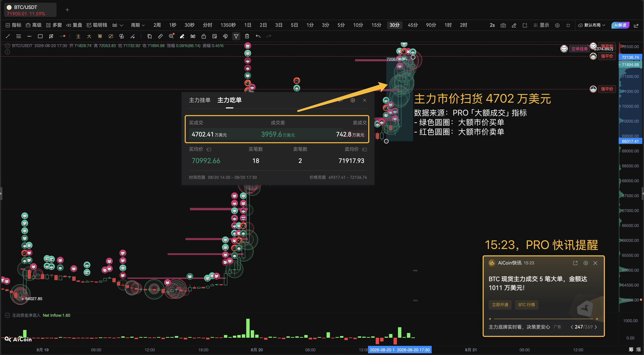Toggle the 卖均价 price tag marker
The image size is (644, 355).
coord(364,149)
